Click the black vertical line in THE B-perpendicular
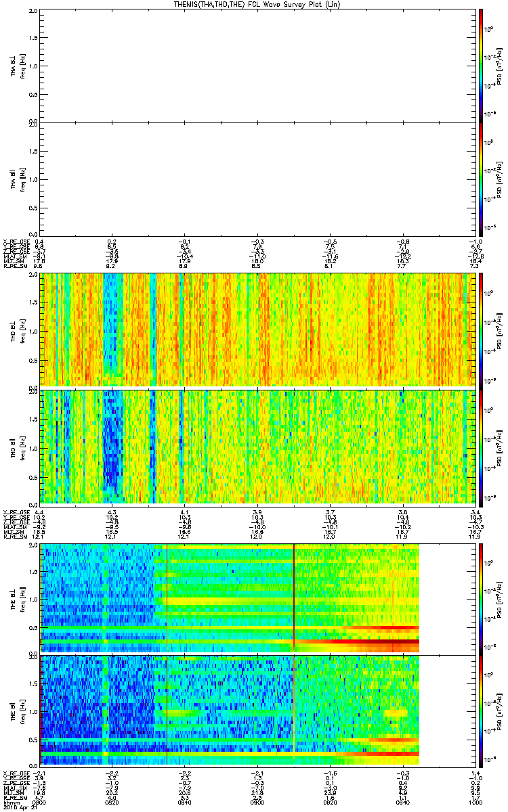This screenshot has width=508, height=812. point(294,597)
